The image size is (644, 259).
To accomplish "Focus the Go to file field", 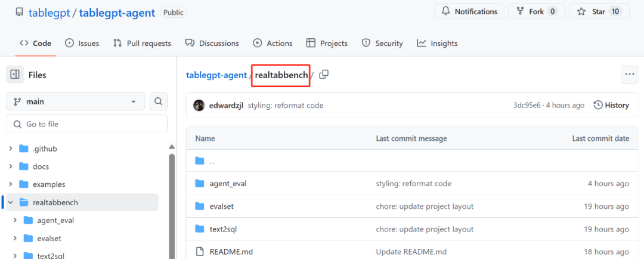I will (x=86, y=124).
